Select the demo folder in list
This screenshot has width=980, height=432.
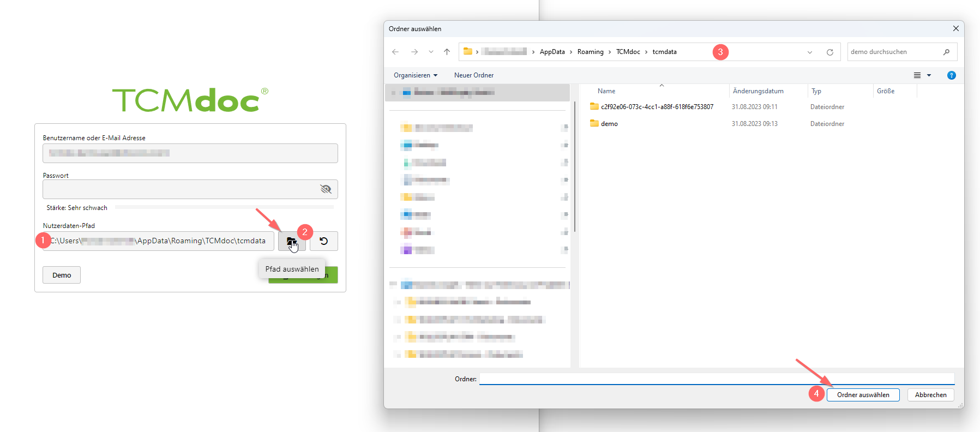tap(609, 124)
